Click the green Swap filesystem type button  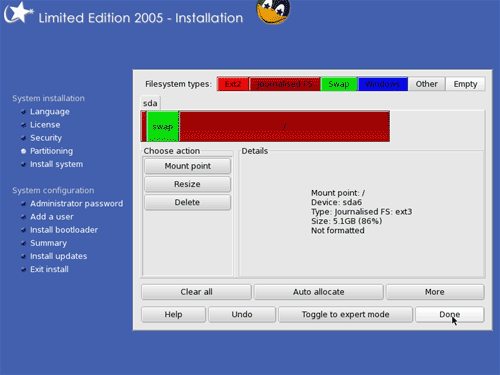coord(339,84)
